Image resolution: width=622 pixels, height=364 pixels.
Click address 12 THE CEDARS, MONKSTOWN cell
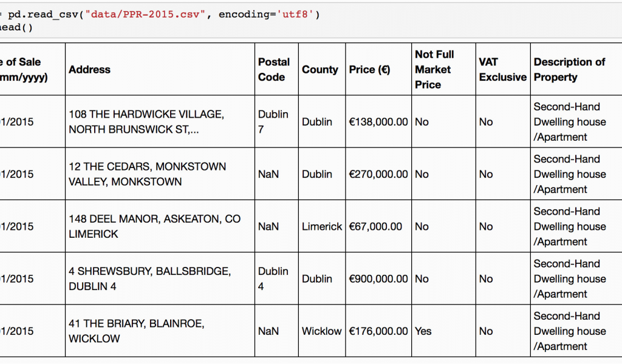pos(160,174)
